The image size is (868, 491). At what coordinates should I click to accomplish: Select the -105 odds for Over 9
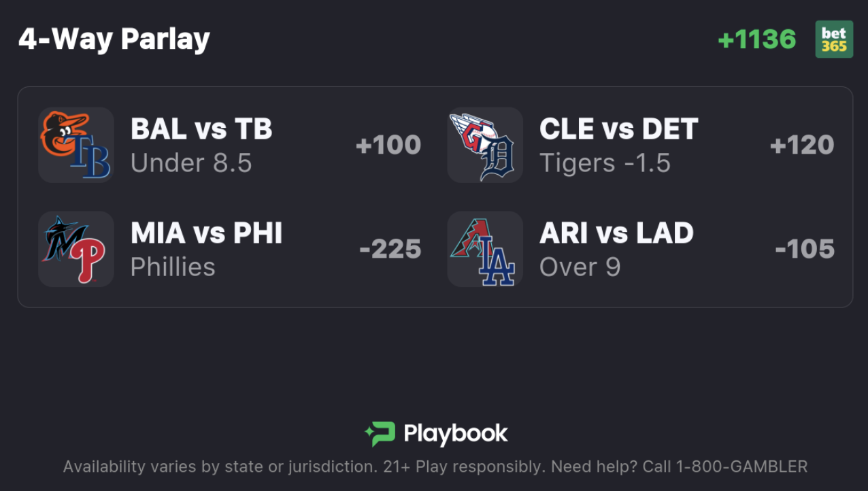pyautogui.click(x=805, y=249)
